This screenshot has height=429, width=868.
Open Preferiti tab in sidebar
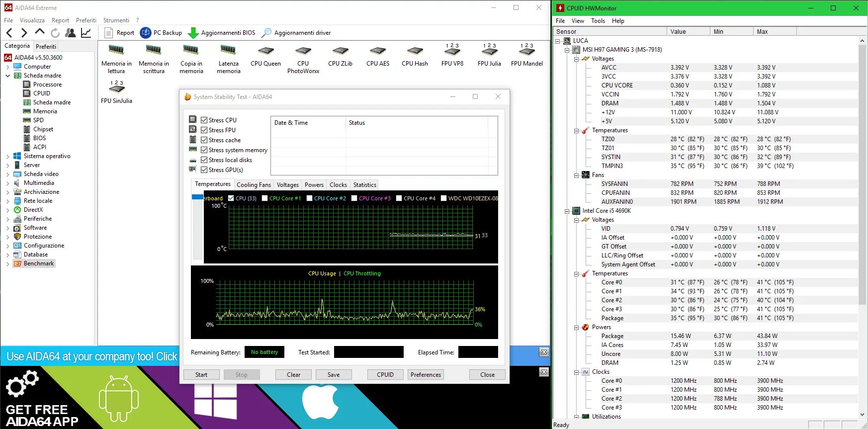pyautogui.click(x=46, y=46)
